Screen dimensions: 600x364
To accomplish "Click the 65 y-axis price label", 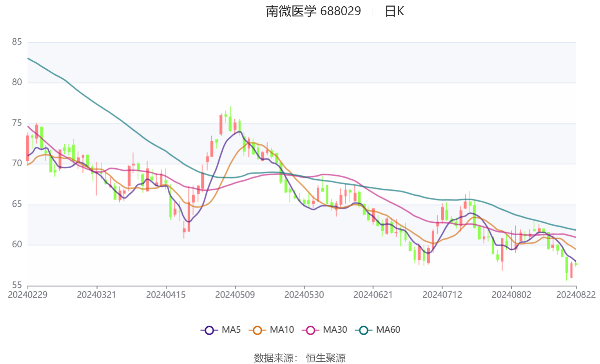I will (x=17, y=204).
